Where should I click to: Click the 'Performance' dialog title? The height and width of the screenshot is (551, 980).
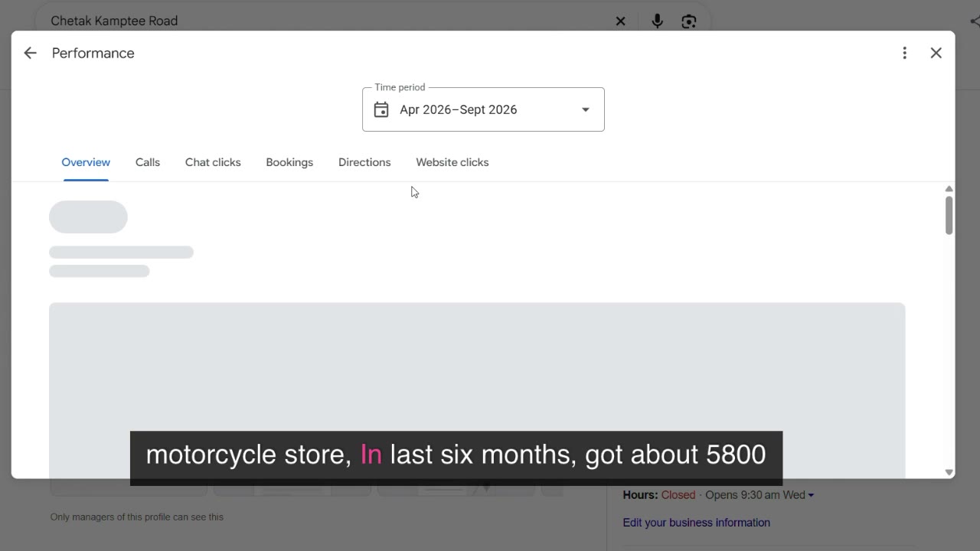coord(93,53)
